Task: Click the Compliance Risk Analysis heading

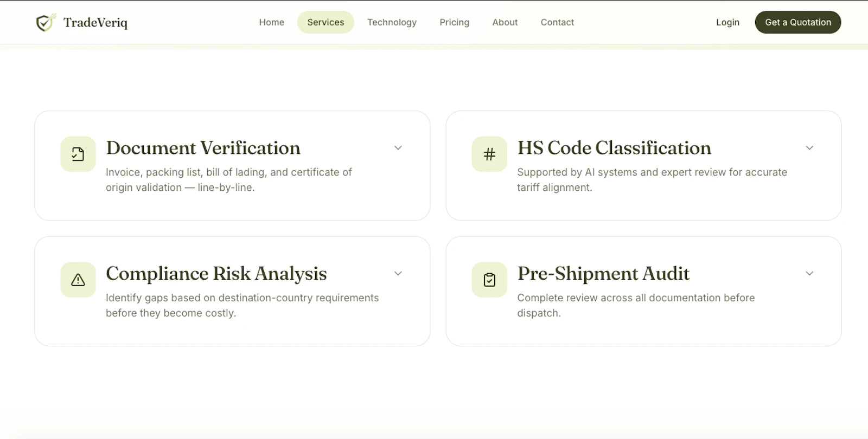Action: coord(216,274)
